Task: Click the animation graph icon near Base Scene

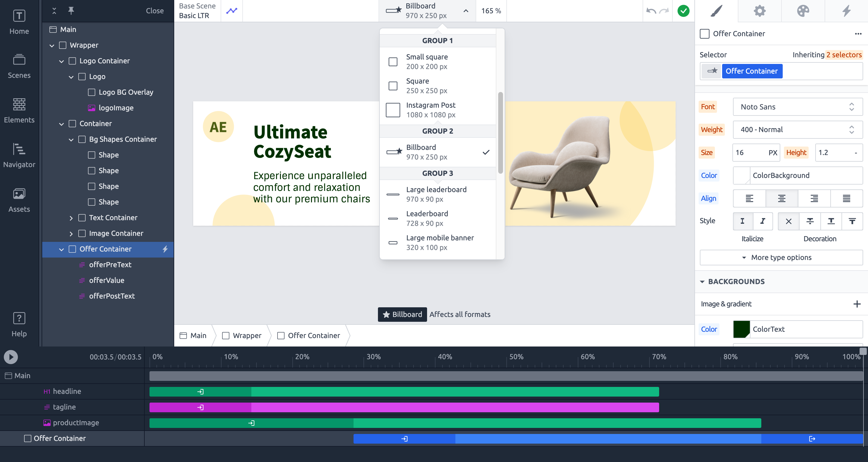Action: point(231,11)
